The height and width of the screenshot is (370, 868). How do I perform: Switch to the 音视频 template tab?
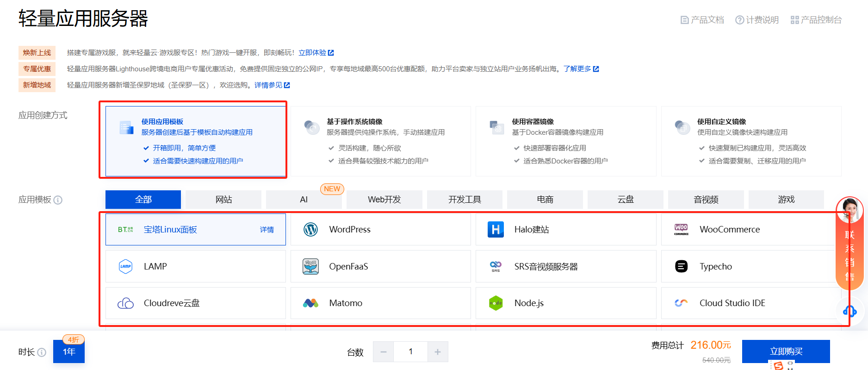(706, 200)
